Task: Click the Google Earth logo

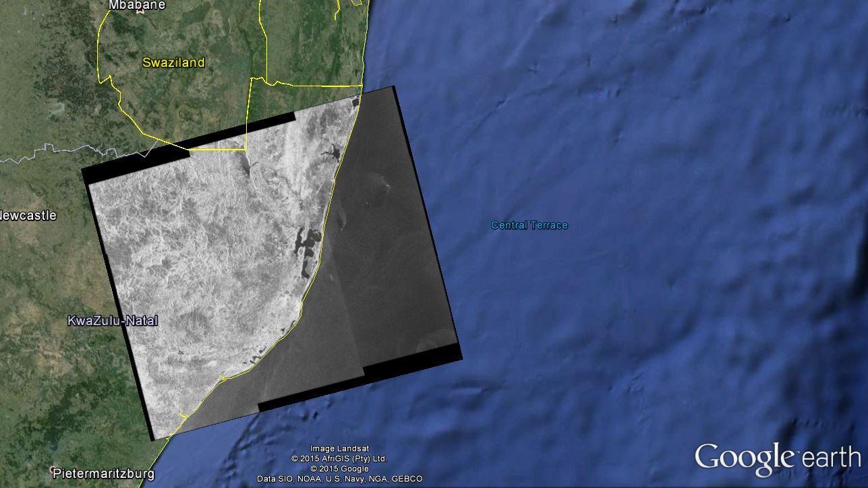Action: point(777,458)
